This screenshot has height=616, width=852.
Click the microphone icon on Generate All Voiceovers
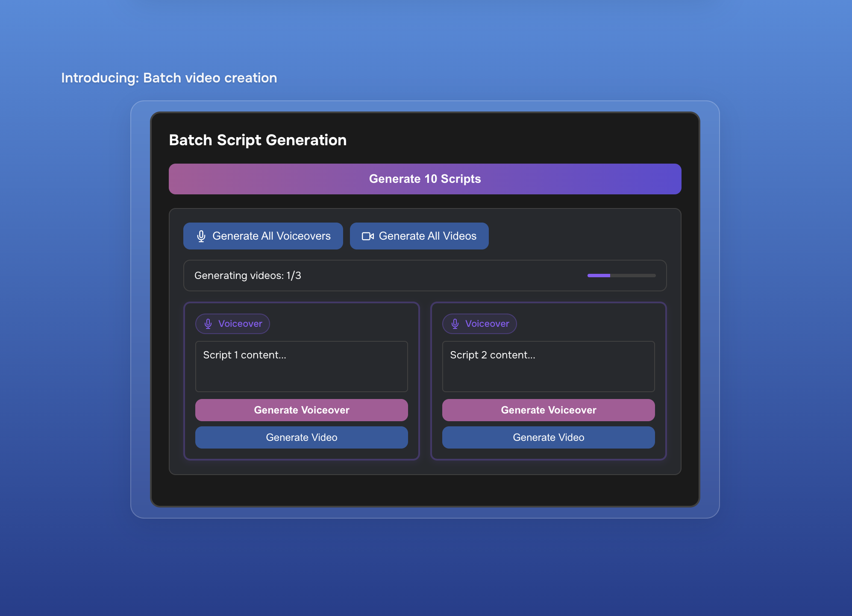click(x=201, y=236)
